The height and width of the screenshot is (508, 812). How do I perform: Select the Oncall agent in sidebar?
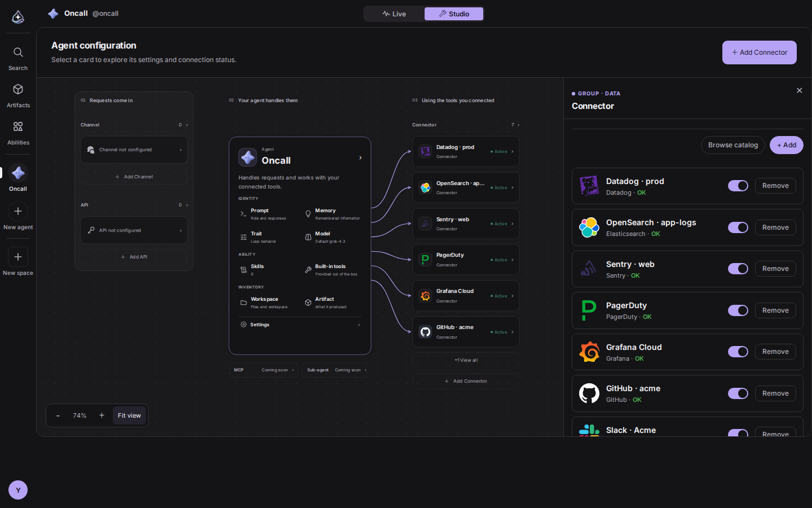pyautogui.click(x=18, y=178)
